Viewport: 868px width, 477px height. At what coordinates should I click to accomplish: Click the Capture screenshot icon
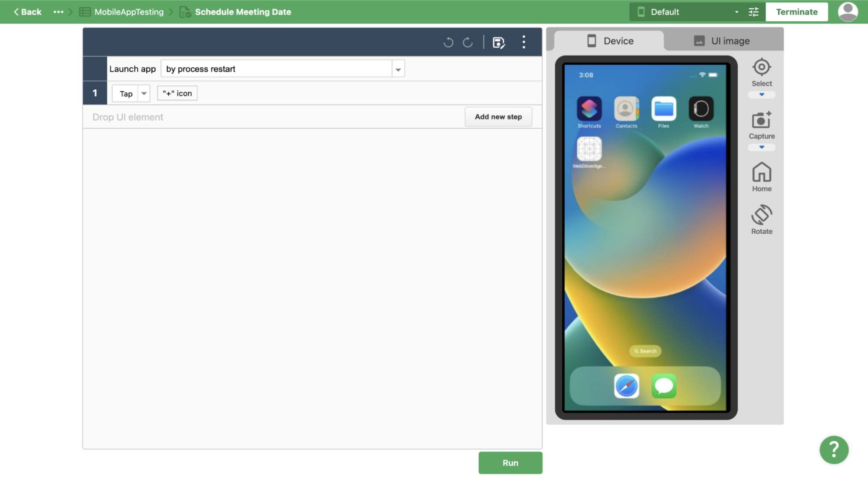click(x=762, y=120)
